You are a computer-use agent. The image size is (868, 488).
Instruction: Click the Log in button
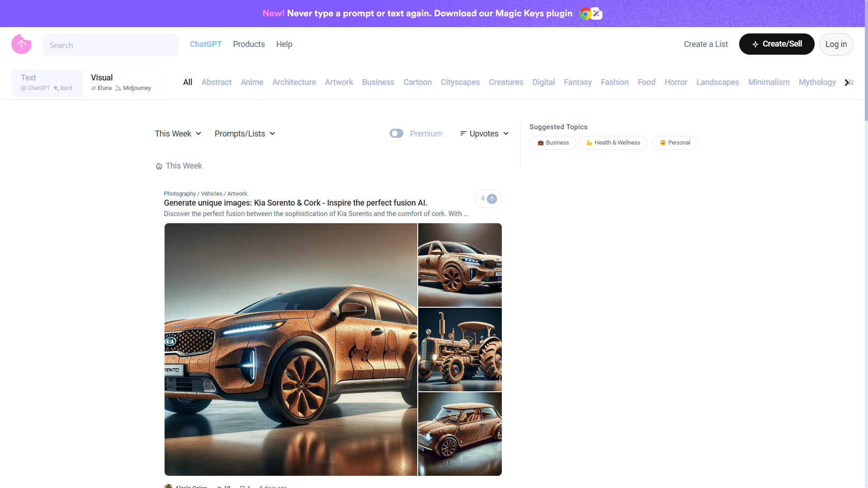[x=836, y=44]
